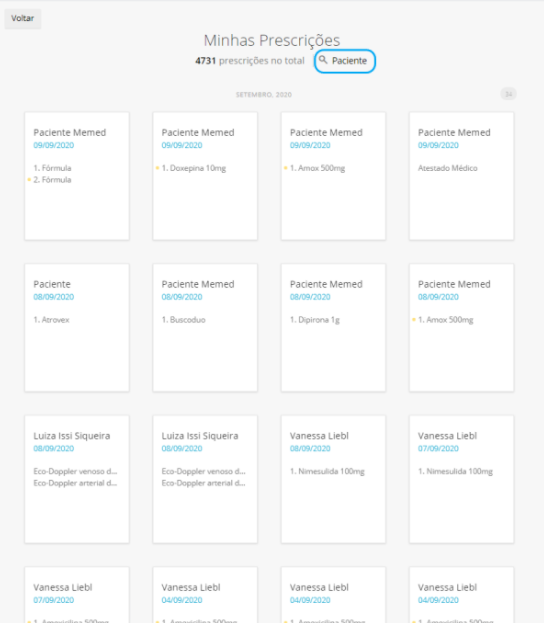Click date 09/09/2020 above Atestado Médico
544x623 pixels.
click(x=438, y=145)
